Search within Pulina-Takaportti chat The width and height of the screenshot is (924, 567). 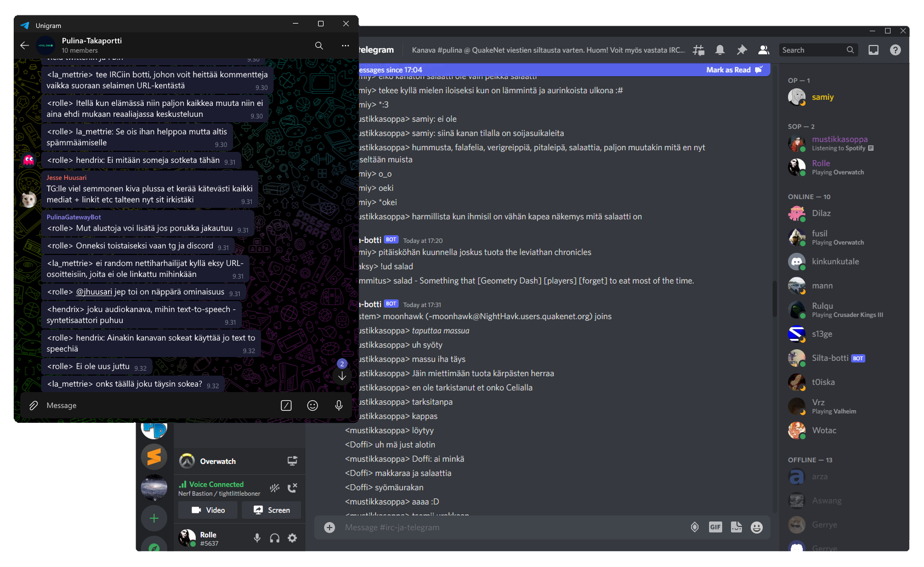pos(319,46)
